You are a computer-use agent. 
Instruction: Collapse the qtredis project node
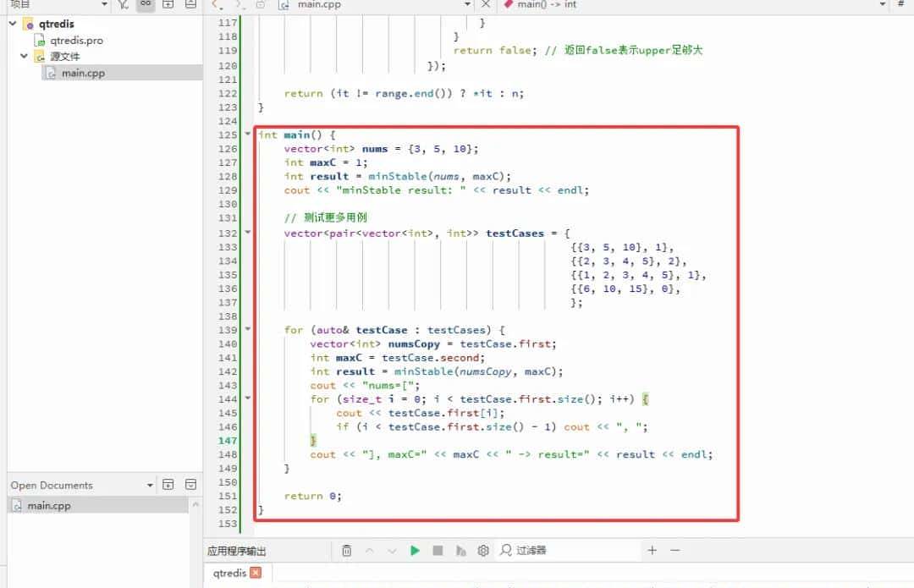[13, 25]
